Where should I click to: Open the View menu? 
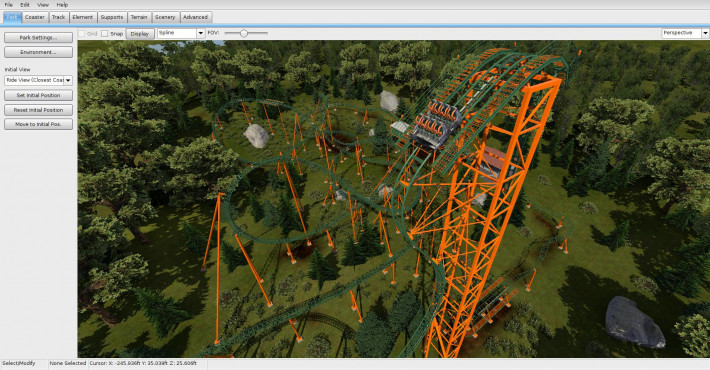[x=43, y=5]
